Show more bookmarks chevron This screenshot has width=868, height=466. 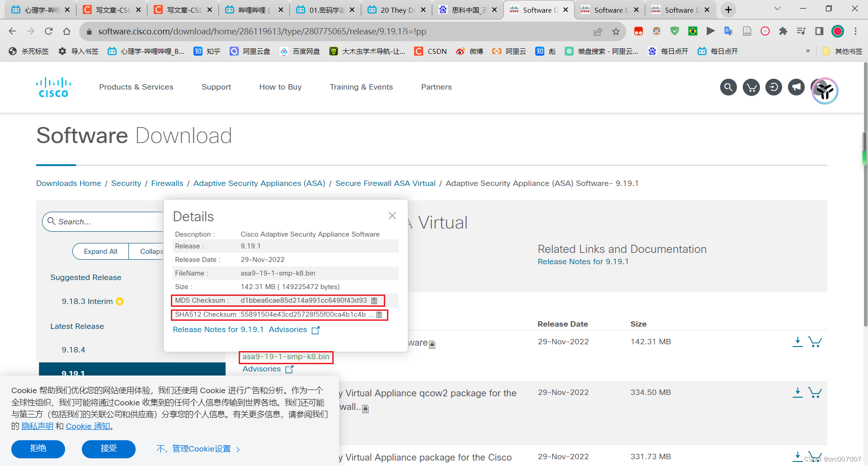coord(808,51)
